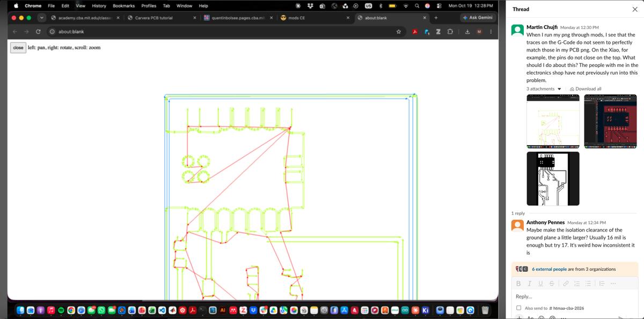The width and height of the screenshot is (644, 319).
Task: Reload the about:blank page in Chrome
Action: pyautogui.click(x=38, y=32)
